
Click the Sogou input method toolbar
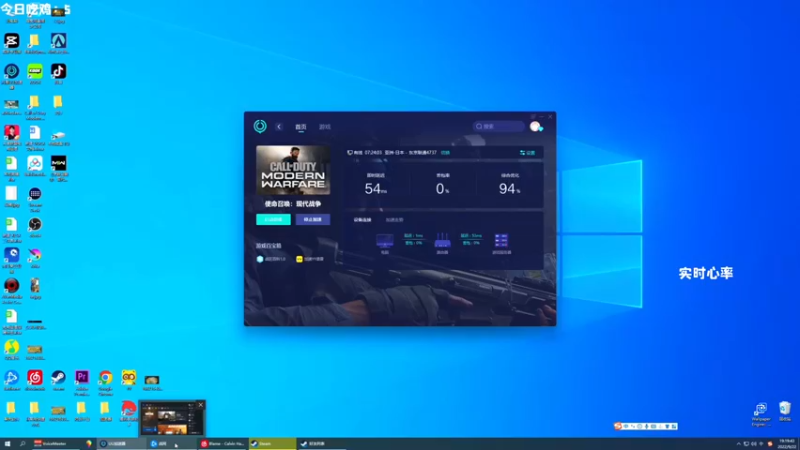click(x=645, y=426)
